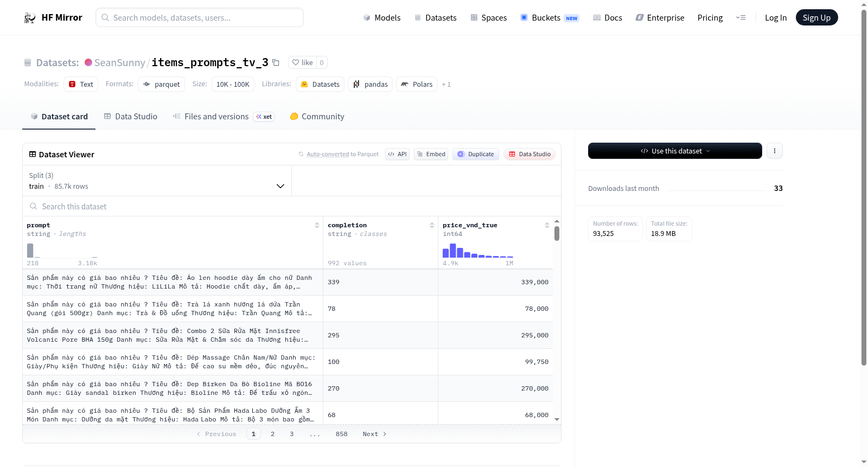Open the Enterprise nav item

coord(660,17)
